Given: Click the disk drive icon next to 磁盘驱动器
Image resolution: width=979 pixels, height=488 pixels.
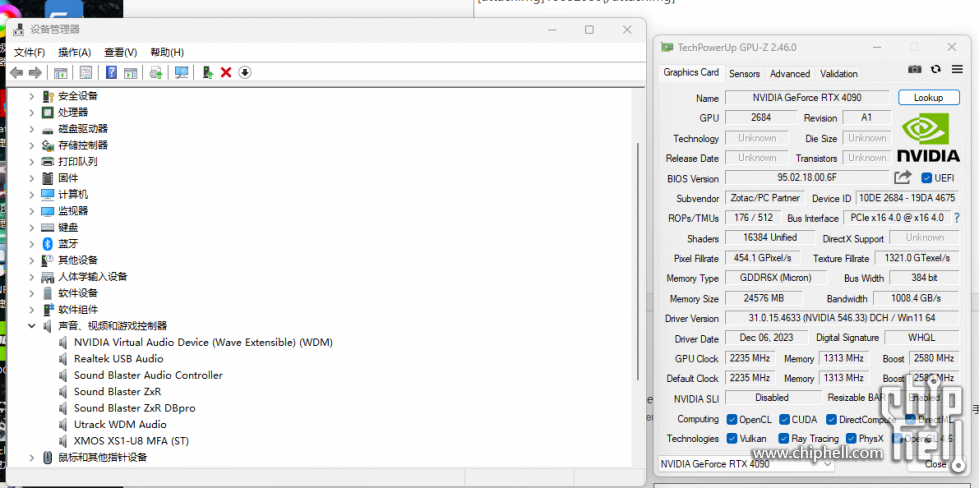Looking at the screenshot, I should click(47, 129).
